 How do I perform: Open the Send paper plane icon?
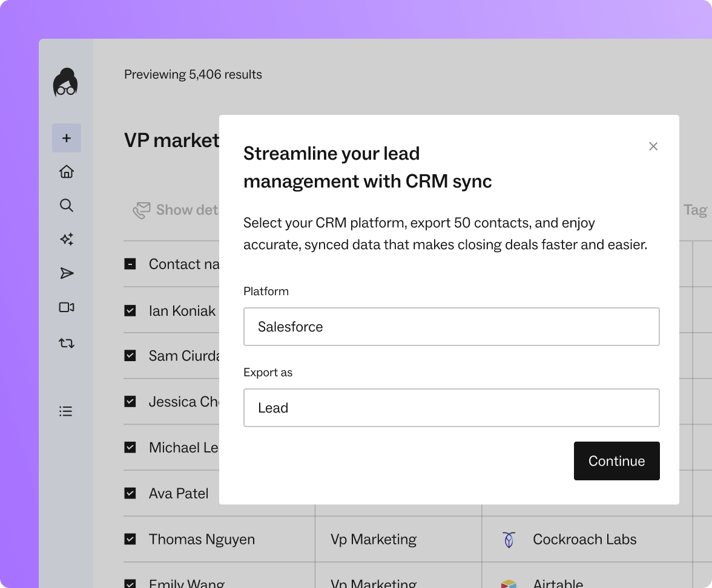(x=67, y=273)
